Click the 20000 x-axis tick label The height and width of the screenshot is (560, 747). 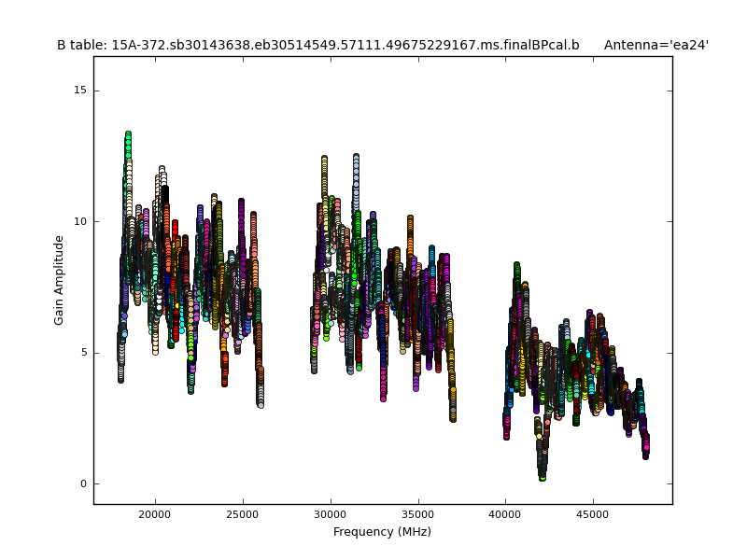pos(154,514)
